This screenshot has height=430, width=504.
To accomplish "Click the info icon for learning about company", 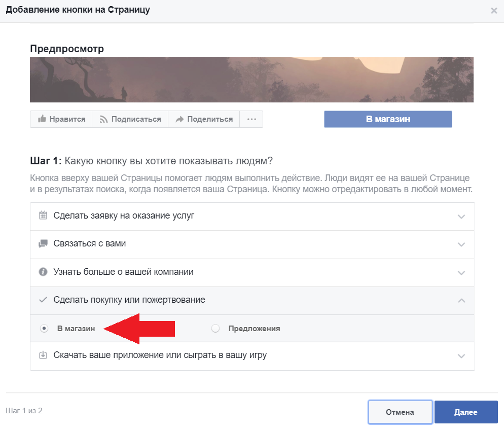I will point(43,272).
